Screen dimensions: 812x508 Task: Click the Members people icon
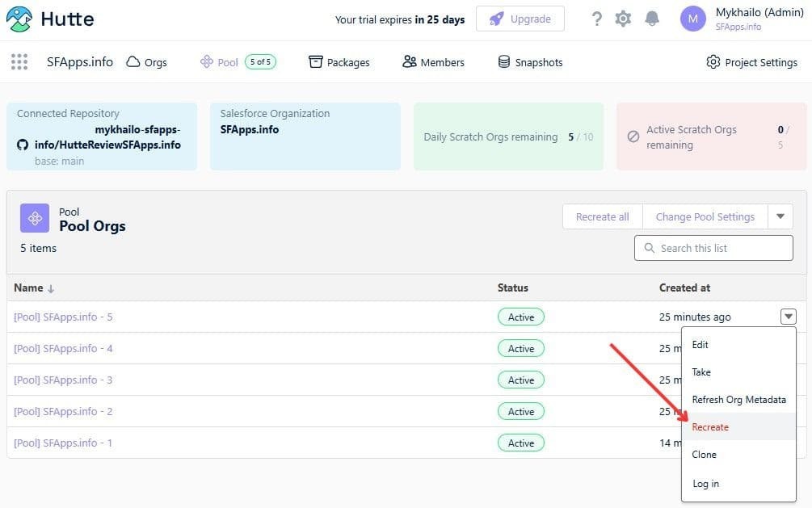coord(409,61)
